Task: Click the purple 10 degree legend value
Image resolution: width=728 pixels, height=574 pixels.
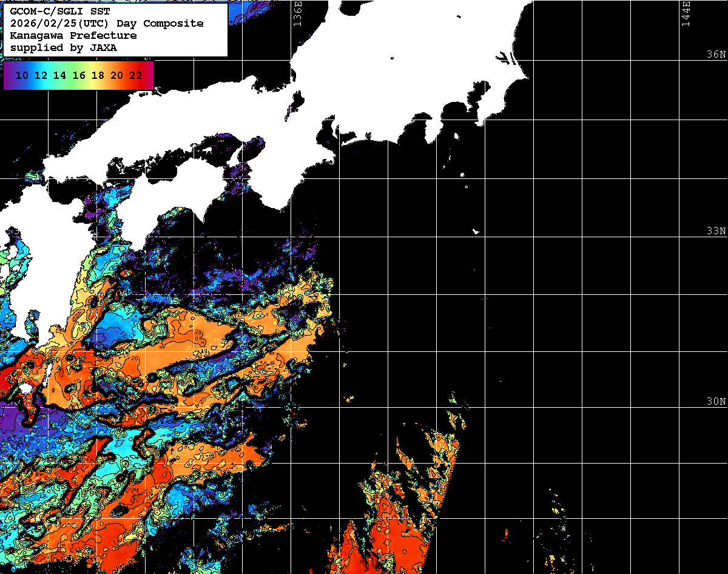Action: point(22,75)
